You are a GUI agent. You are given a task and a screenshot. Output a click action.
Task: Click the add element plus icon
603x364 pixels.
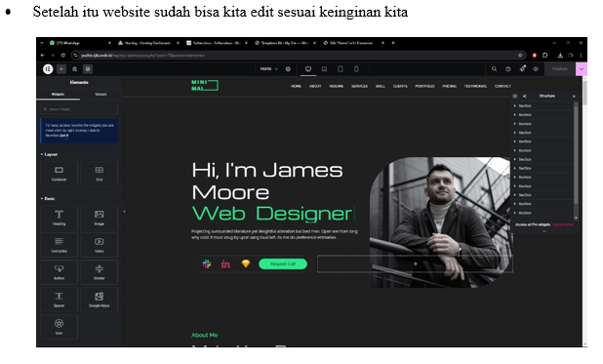point(61,69)
